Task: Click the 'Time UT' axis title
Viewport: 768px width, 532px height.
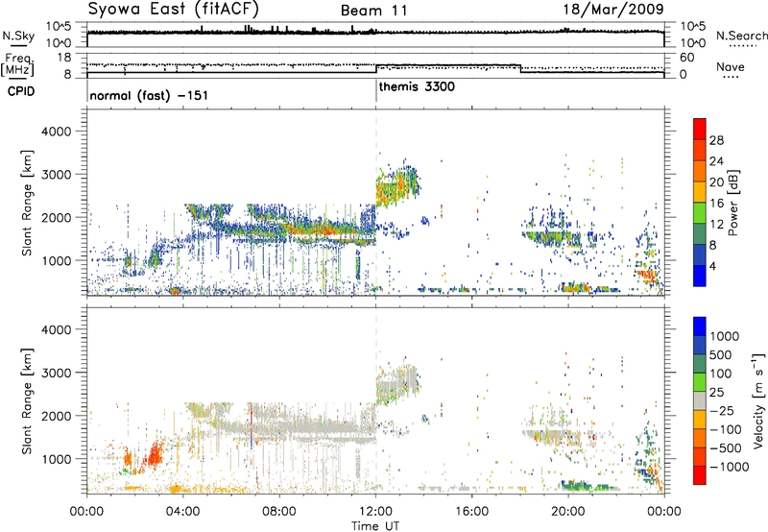Action: coord(375,525)
